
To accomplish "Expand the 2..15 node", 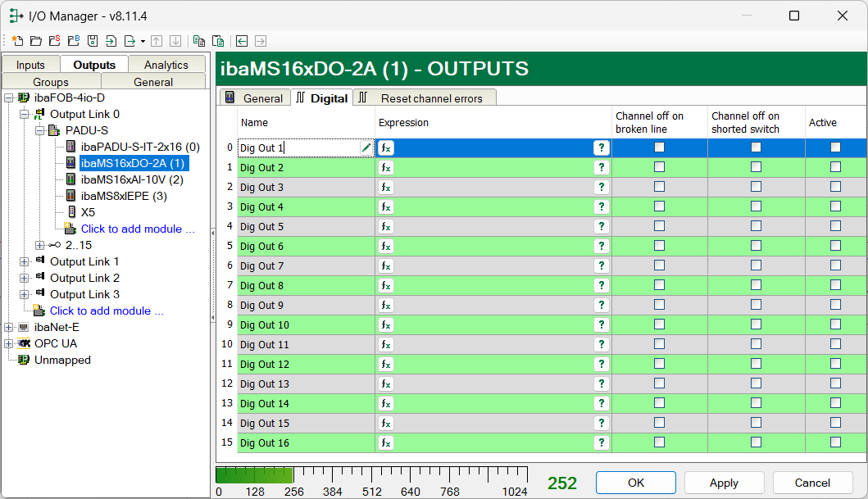I will coord(39,245).
